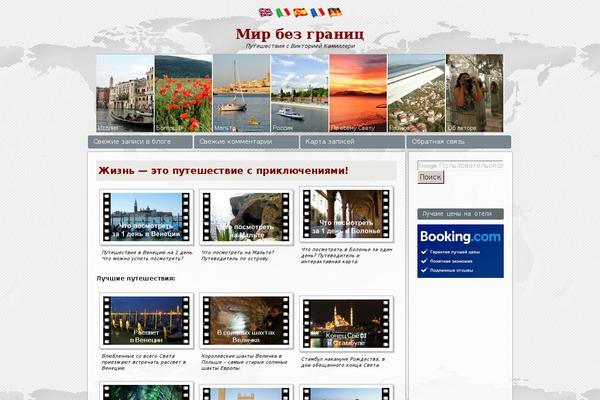This screenshot has height=400, width=600.
Task: Switch language with the German flag
Action: [334, 12]
